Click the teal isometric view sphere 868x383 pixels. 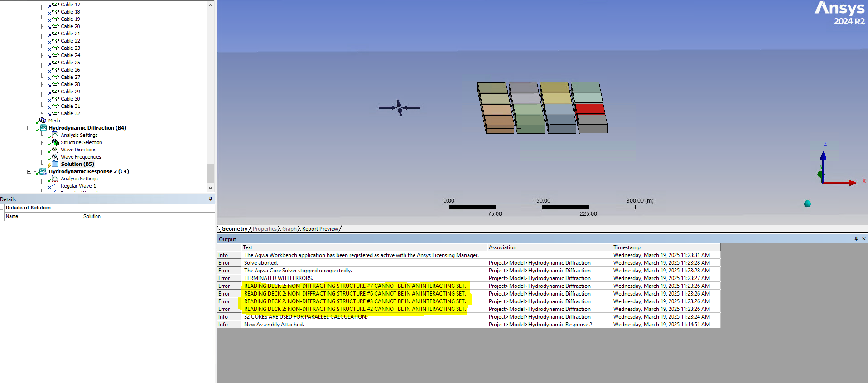pos(807,204)
